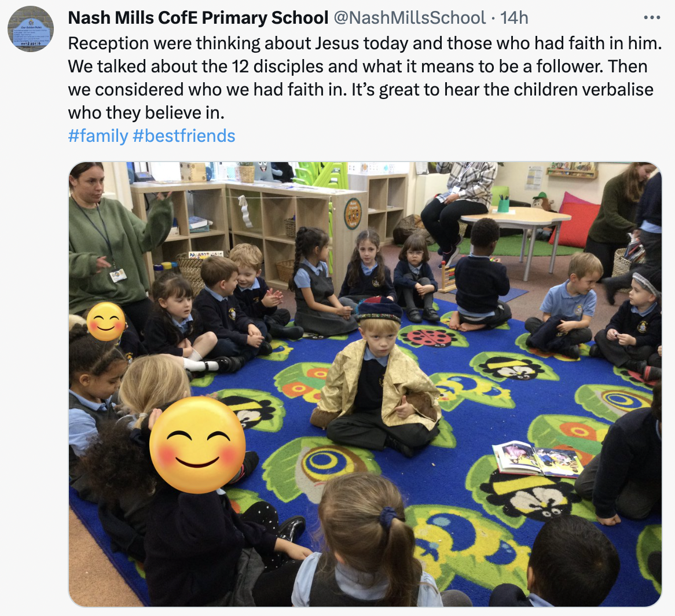Open the tweet's three-dot more menu
Screen dimensions: 675x616
(652, 17)
